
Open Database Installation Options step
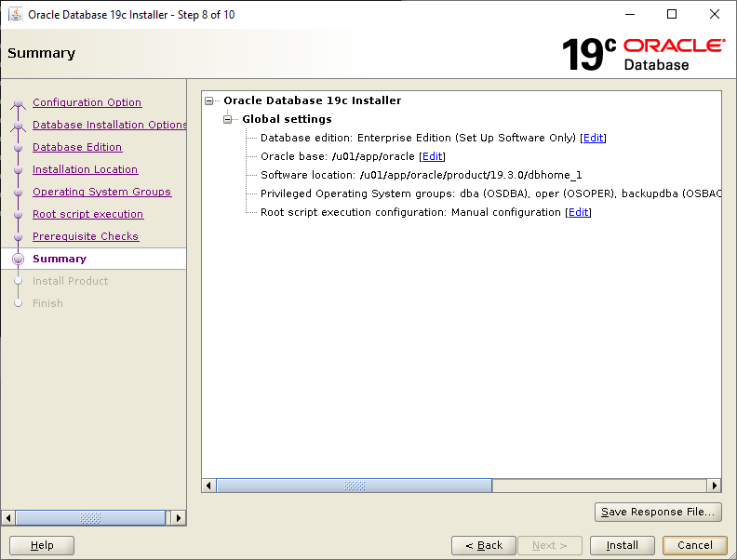pos(110,125)
